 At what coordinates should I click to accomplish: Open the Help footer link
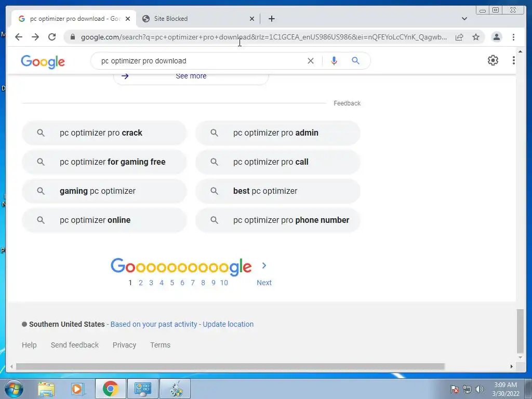[29, 345]
